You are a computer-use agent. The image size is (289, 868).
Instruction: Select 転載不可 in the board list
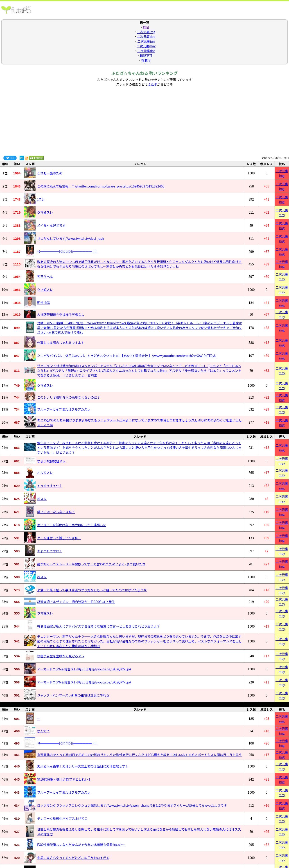click(x=146, y=56)
